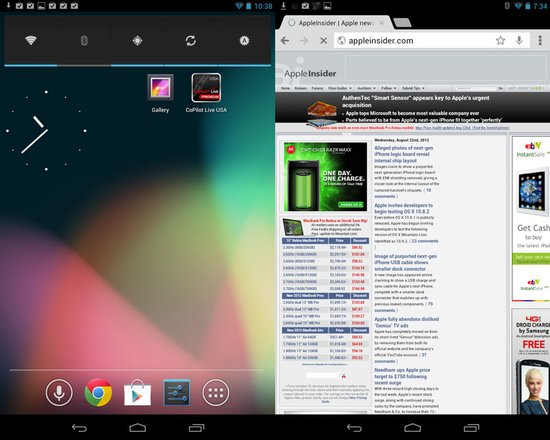The image size is (550, 440).
Task: Tap the analog clock widget
Action: pyautogui.click(x=46, y=131)
